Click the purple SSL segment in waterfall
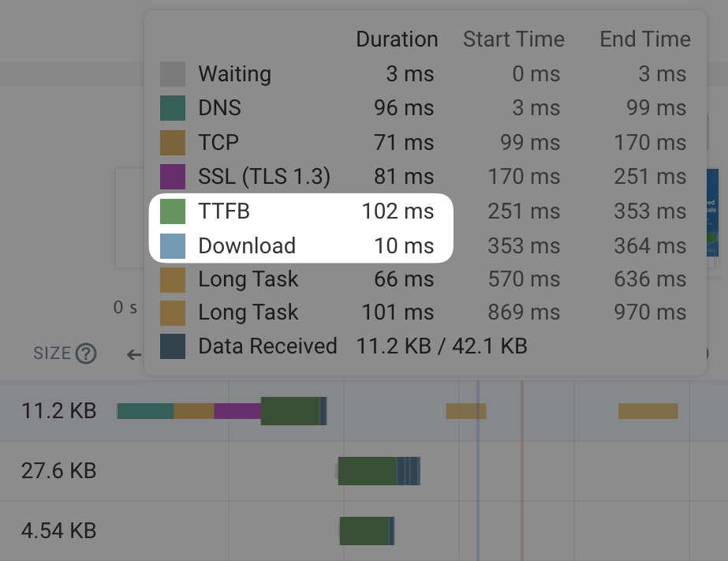This screenshot has height=561, width=728. 237,411
